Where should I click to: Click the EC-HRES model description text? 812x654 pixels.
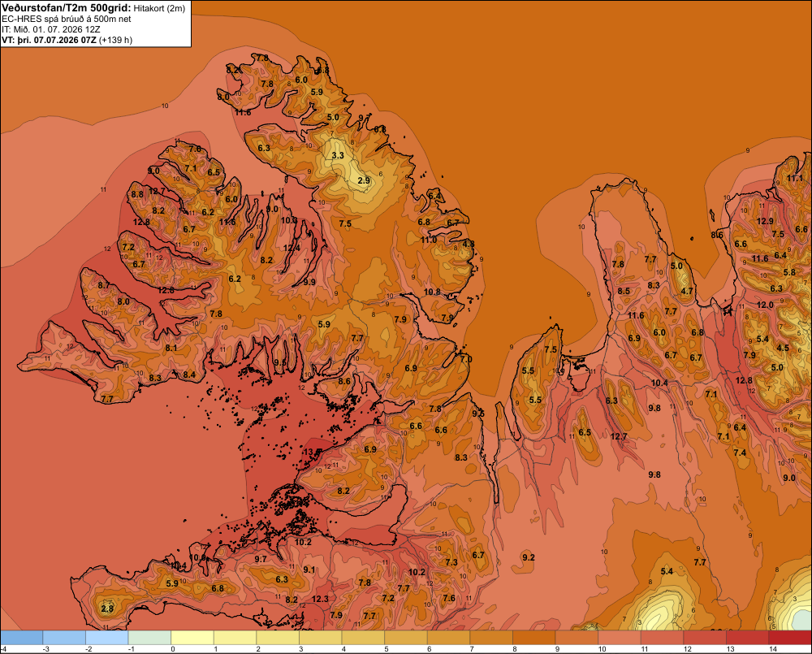click(67, 19)
